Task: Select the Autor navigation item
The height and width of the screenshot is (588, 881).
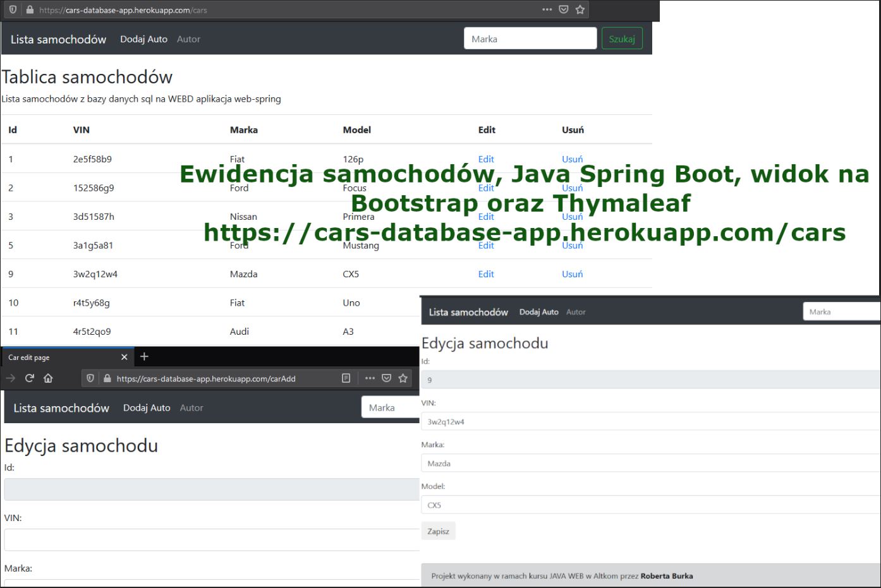Action: [x=188, y=39]
